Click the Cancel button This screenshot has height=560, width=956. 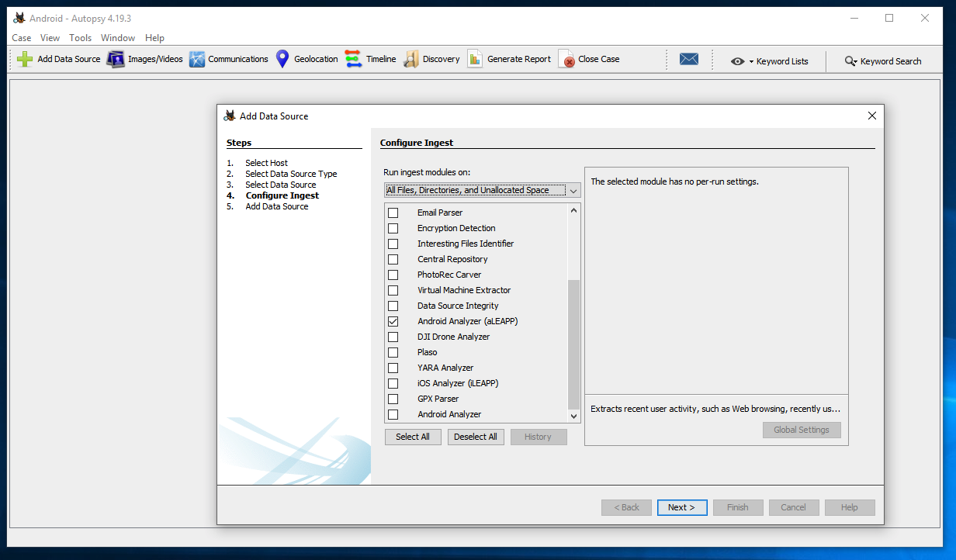point(794,507)
